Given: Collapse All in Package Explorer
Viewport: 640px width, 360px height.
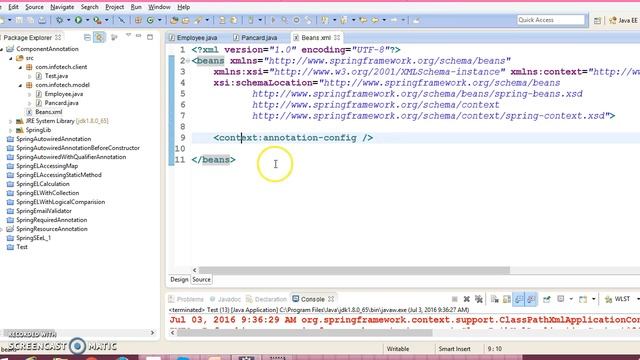Looking at the screenshot, I should pos(87,38).
